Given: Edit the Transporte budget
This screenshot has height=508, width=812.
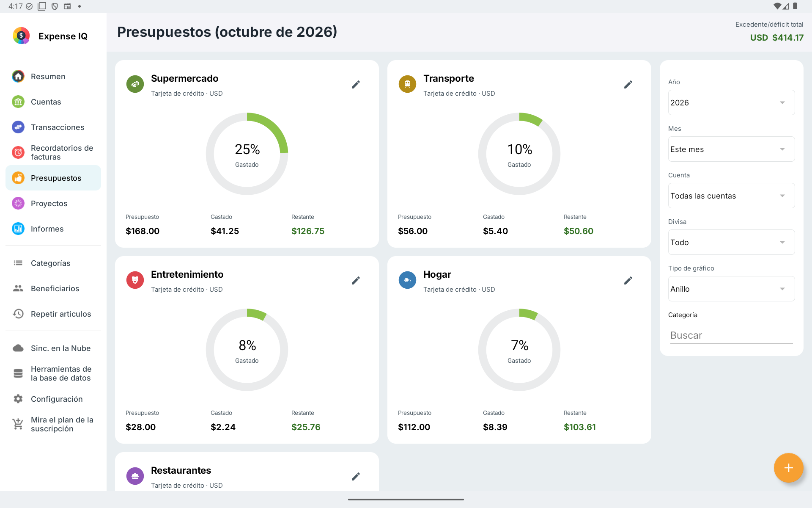Looking at the screenshot, I should click(x=628, y=85).
